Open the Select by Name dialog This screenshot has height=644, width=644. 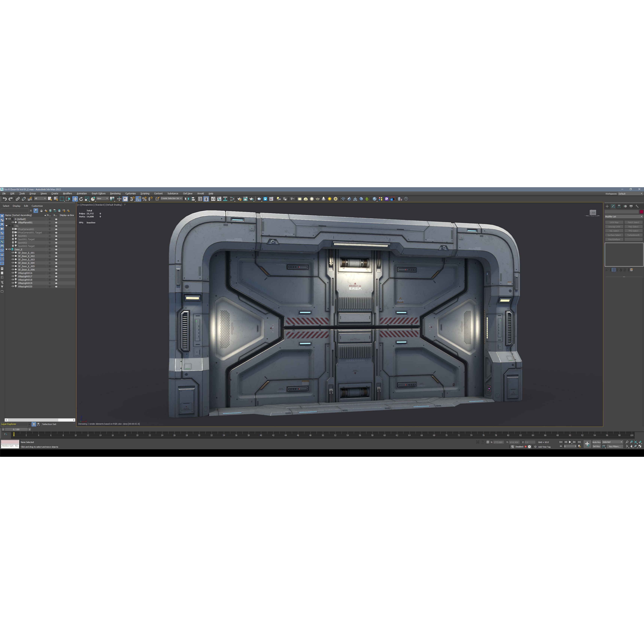(56, 199)
